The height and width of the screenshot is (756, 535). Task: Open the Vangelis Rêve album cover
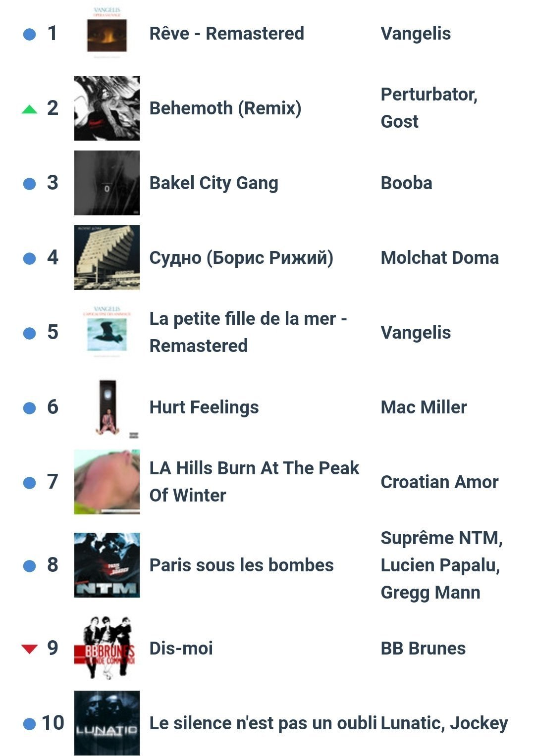pyautogui.click(x=107, y=34)
